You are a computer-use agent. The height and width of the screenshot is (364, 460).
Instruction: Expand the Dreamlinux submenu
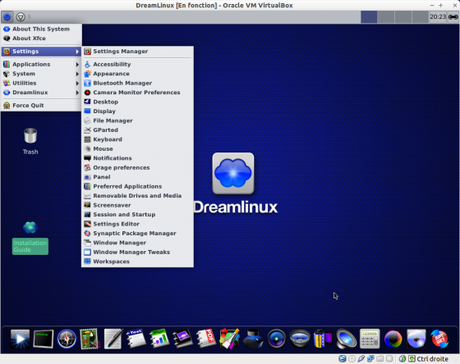pyautogui.click(x=41, y=92)
